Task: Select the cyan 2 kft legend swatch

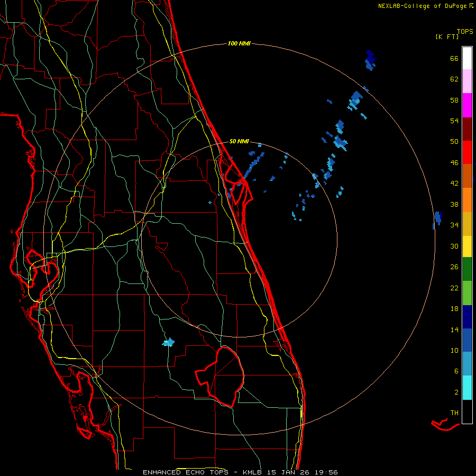Action: [x=467, y=388]
